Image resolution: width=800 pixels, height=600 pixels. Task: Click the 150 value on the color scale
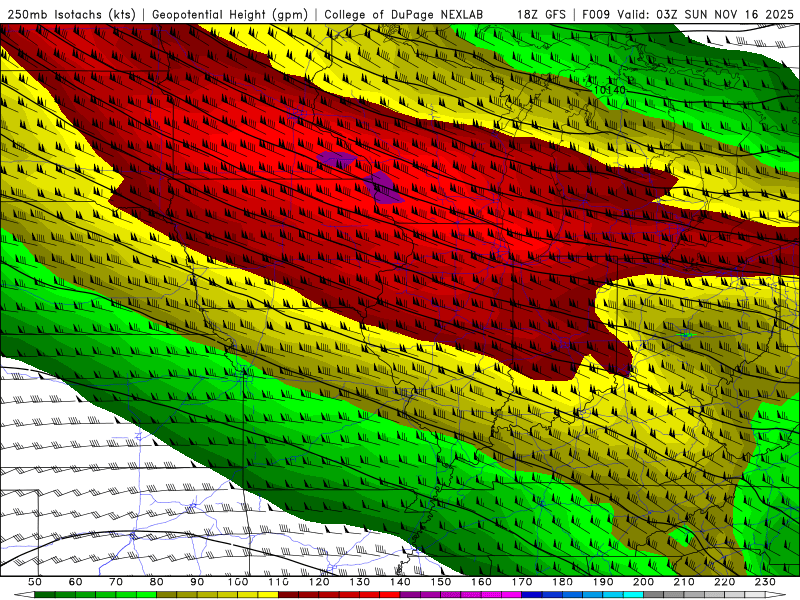(441, 582)
